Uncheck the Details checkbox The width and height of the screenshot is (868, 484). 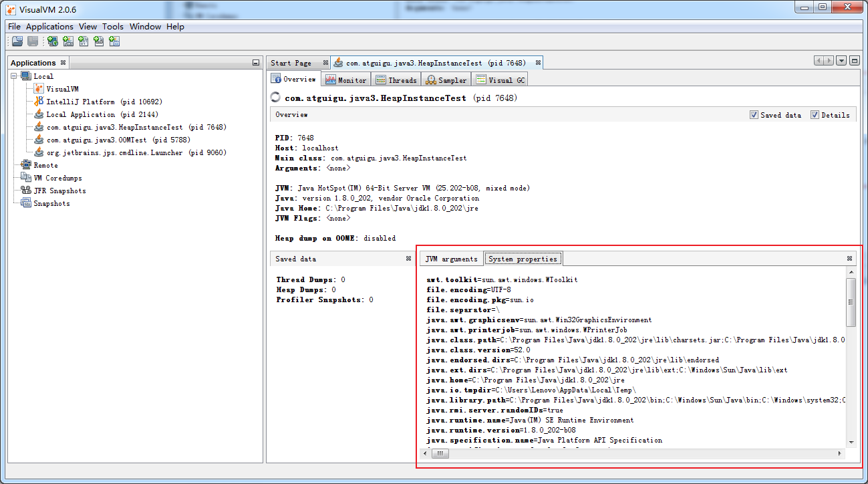click(815, 115)
